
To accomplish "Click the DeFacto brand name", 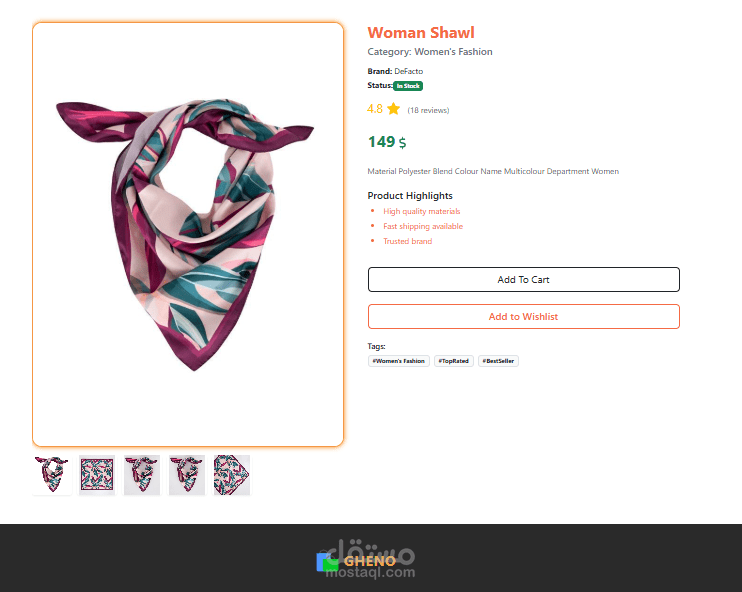I will 408,71.
